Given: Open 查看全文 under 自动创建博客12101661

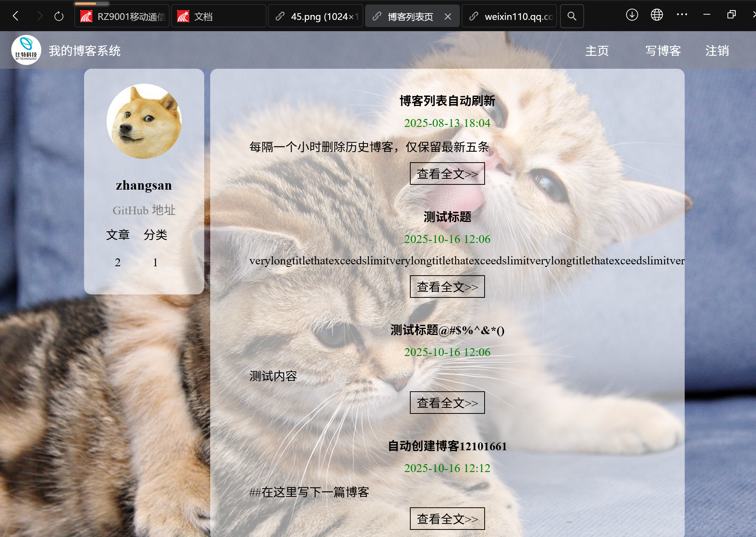Looking at the screenshot, I should click(447, 519).
